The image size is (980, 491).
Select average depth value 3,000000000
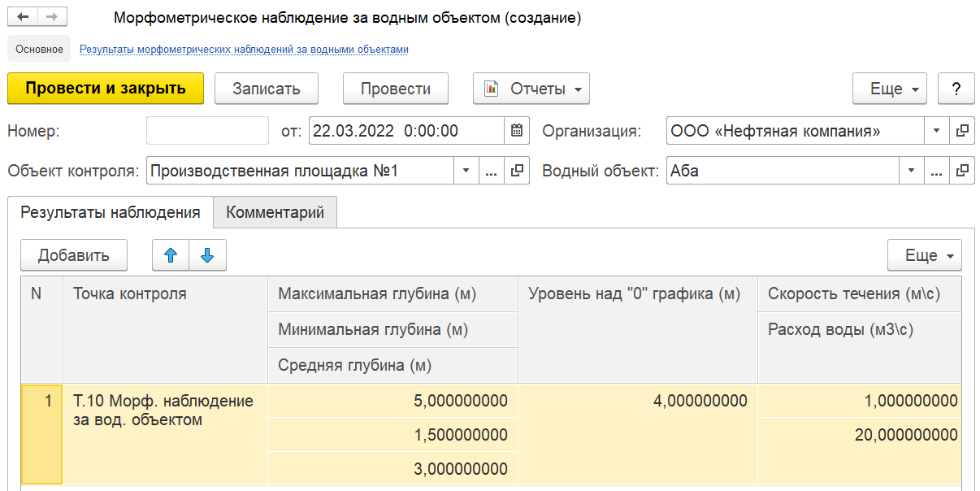tap(392, 469)
